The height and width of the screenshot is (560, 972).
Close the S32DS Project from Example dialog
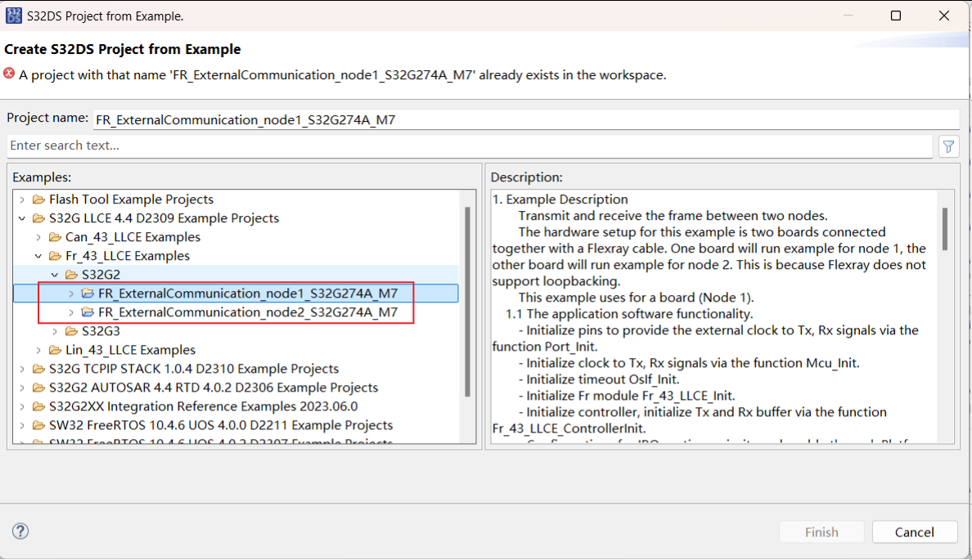click(944, 16)
